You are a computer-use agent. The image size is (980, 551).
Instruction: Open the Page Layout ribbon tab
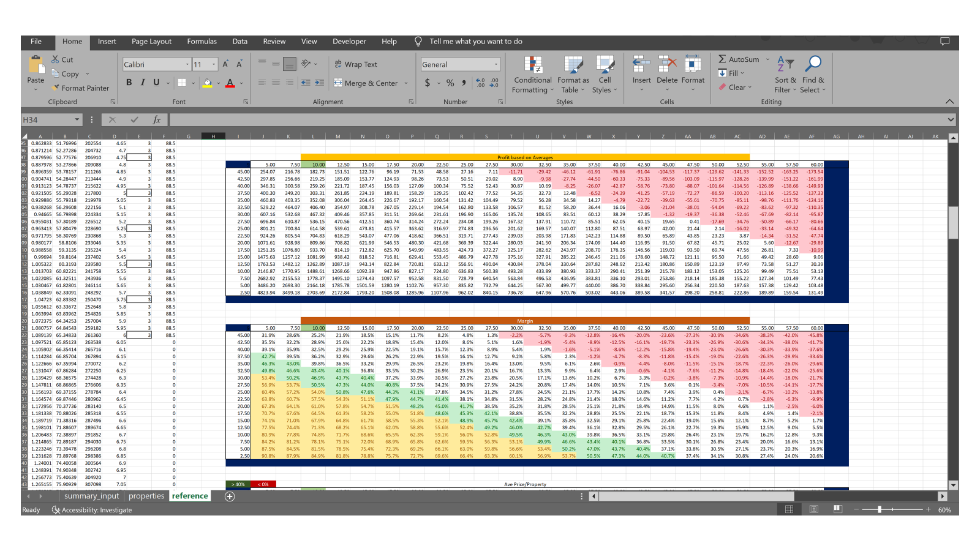tap(151, 42)
